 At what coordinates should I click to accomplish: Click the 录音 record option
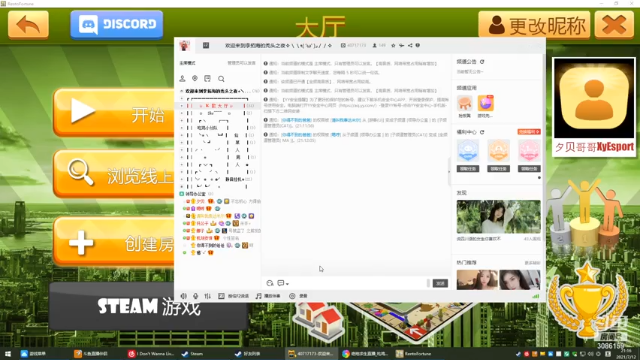coord(298,296)
